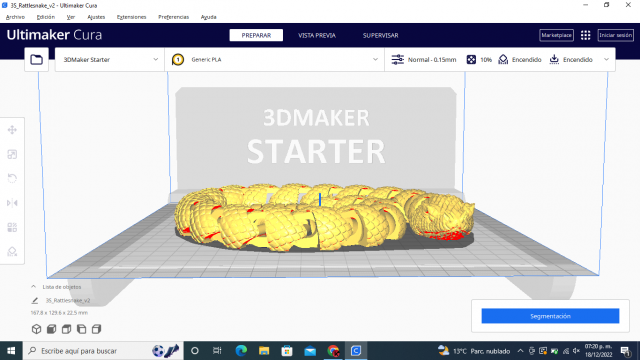640x360 pixels.
Task: Open Ayuda menu
Action: click(x=209, y=17)
